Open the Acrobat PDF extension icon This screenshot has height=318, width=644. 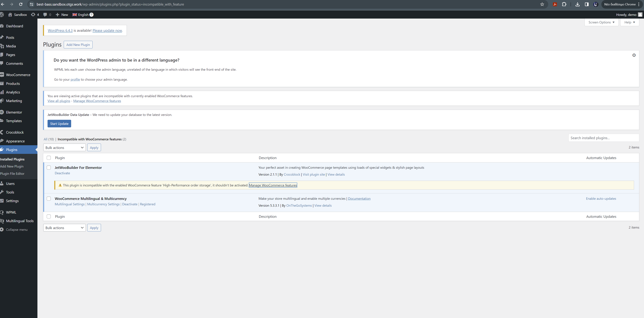555,4
